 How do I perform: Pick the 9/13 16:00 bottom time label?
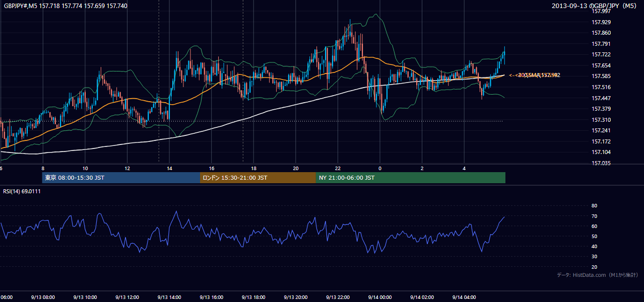pyautogui.click(x=211, y=297)
